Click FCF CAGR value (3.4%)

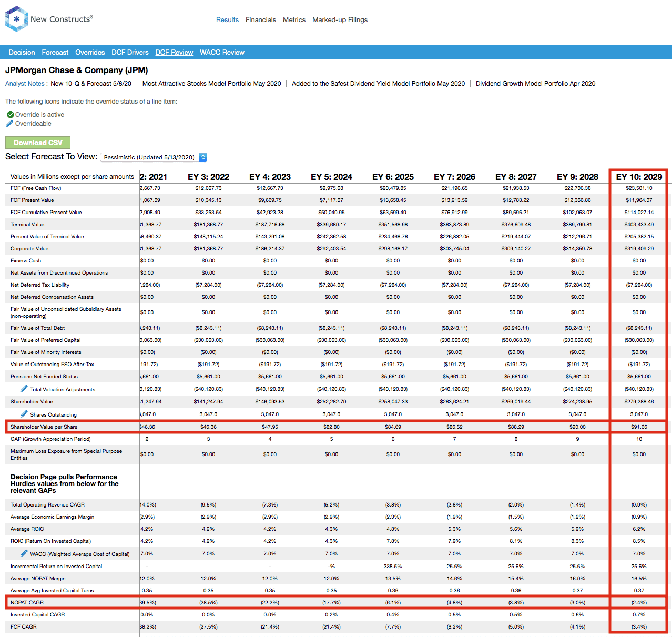click(x=639, y=627)
